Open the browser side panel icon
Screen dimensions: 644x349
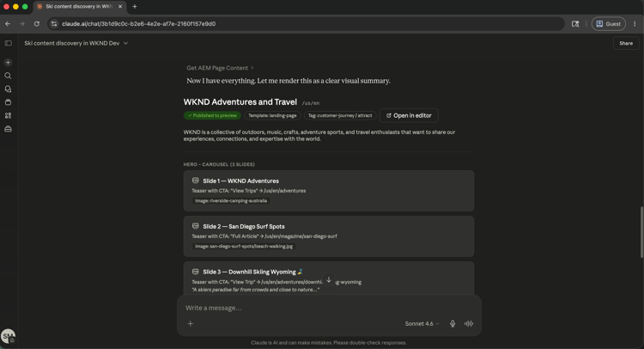pyautogui.click(x=575, y=24)
